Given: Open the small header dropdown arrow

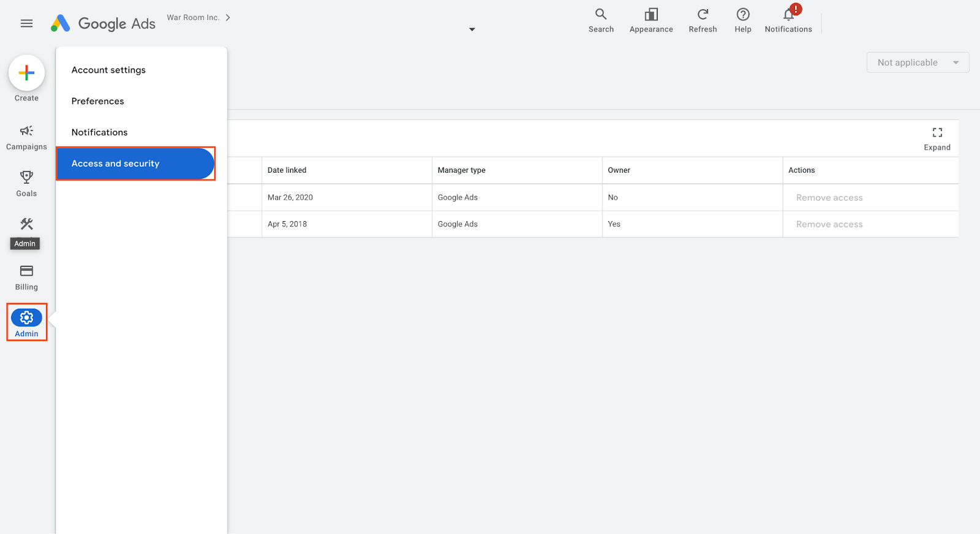Looking at the screenshot, I should coord(472,29).
